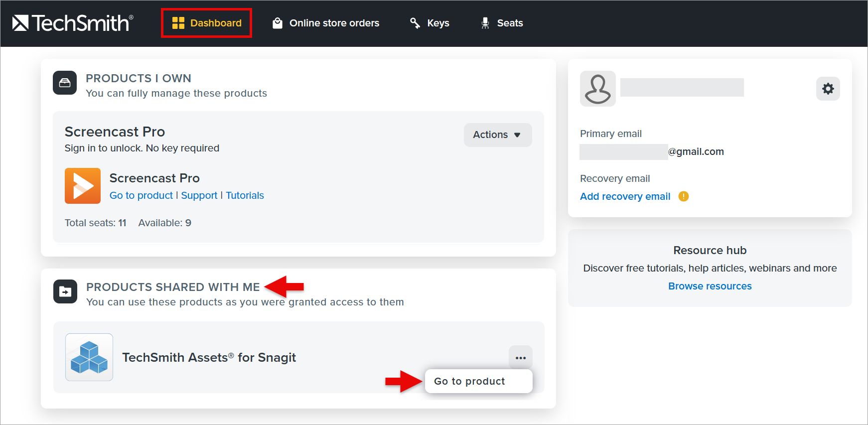Click the Screencast Pro orange product icon
868x425 pixels.
[x=83, y=186]
